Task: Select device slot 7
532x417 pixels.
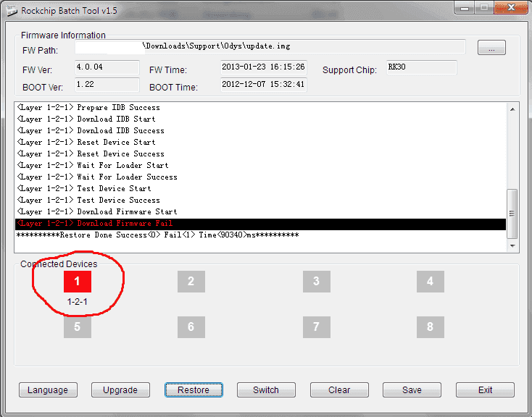Action: 316,327
